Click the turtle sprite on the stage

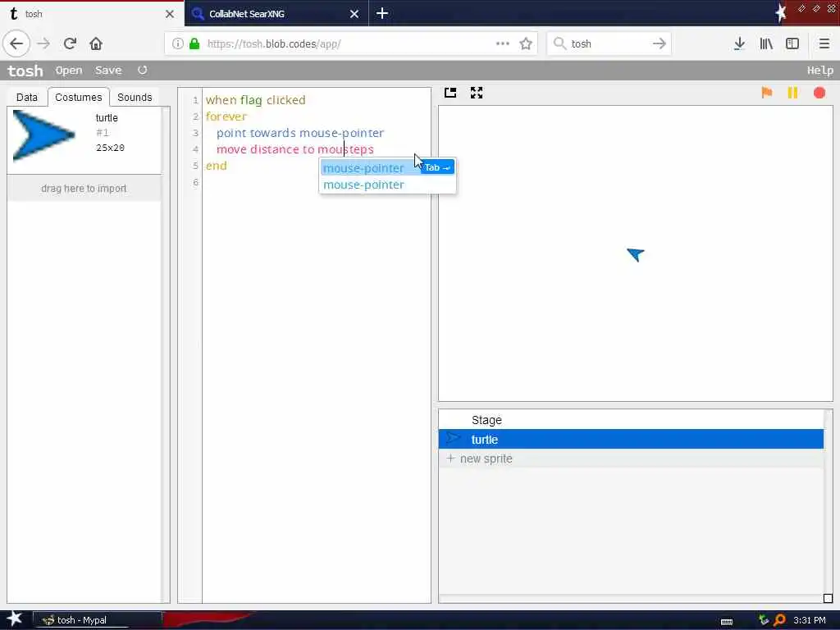coord(636,254)
